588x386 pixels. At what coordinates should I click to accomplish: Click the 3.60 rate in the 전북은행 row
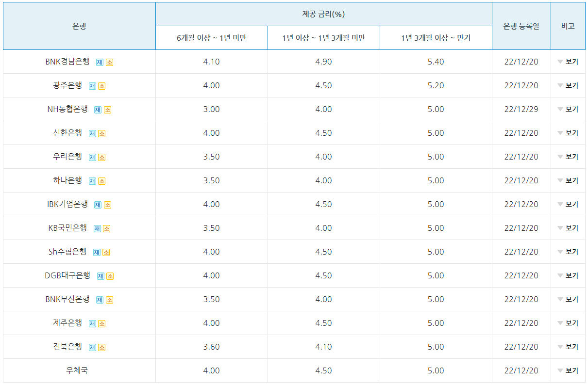(x=212, y=347)
